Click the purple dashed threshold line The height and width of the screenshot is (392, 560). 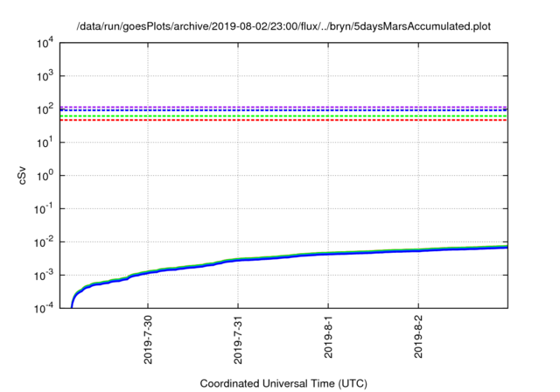[x=283, y=107]
